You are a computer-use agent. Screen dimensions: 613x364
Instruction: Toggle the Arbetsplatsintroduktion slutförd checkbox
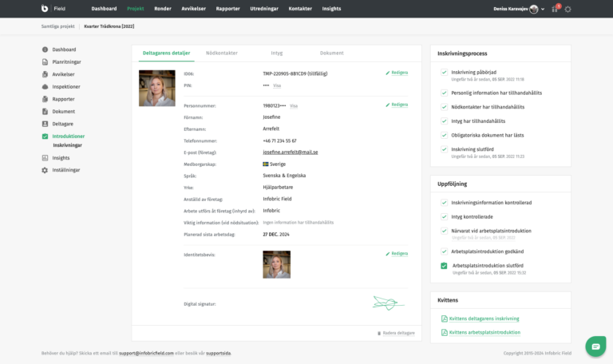coord(444,265)
